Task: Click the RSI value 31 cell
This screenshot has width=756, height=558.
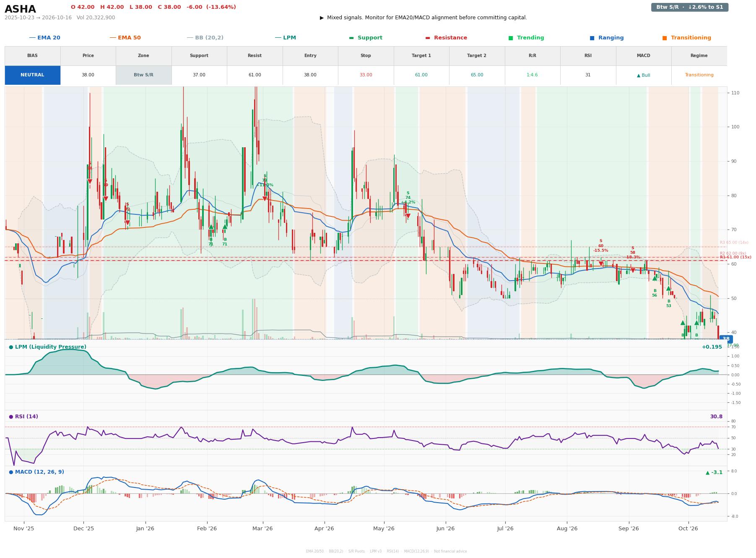Action: (x=588, y=75)
